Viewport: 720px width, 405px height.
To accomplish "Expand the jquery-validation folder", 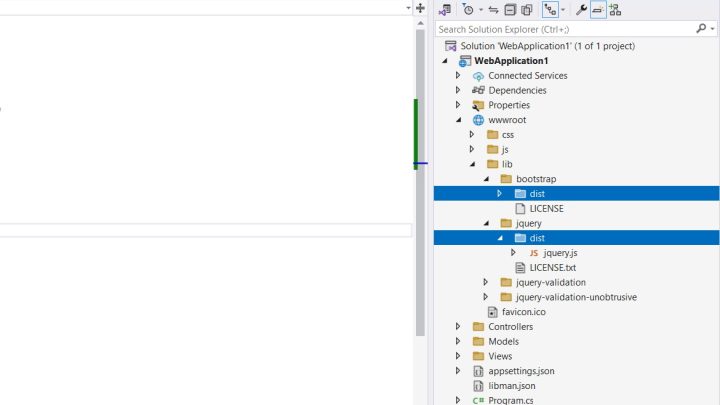I will [x=485, y=282].
